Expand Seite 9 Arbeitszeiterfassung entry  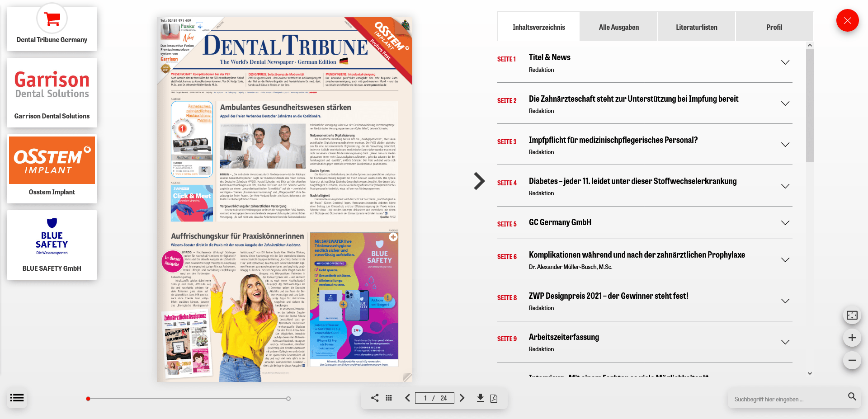point(785,342)
